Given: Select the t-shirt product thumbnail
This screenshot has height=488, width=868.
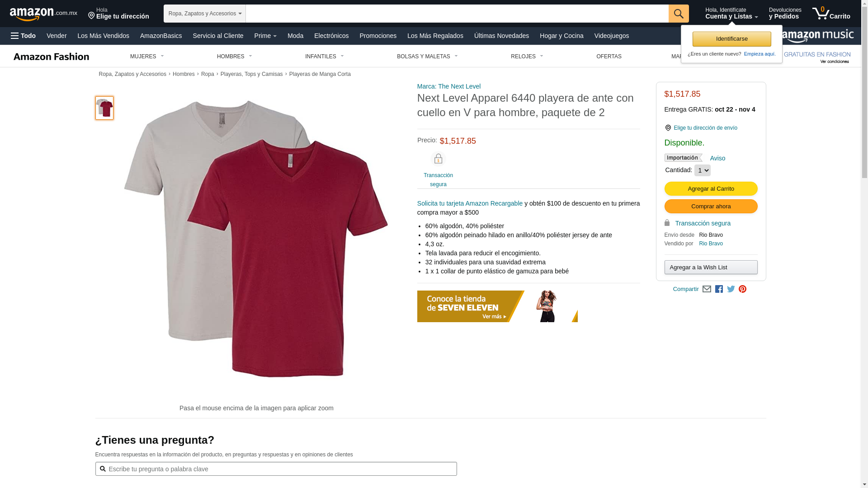Looking at the screenshot, I should (104, 108).
